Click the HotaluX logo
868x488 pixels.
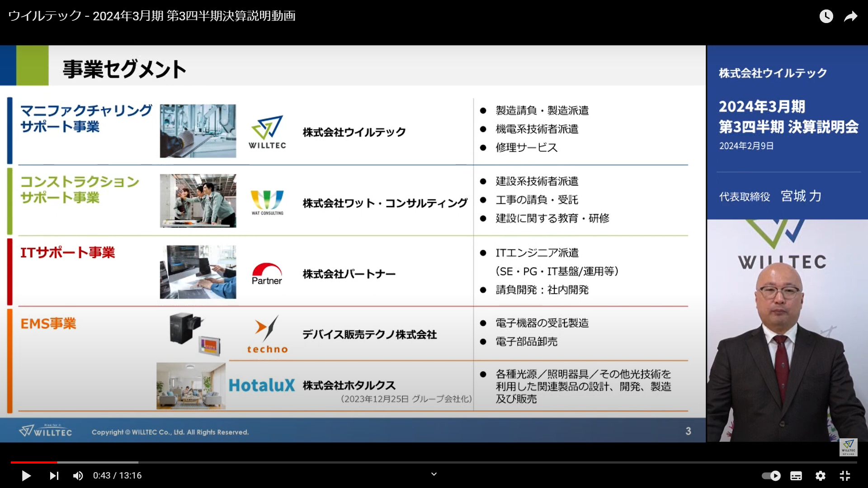tap(262, 385)
